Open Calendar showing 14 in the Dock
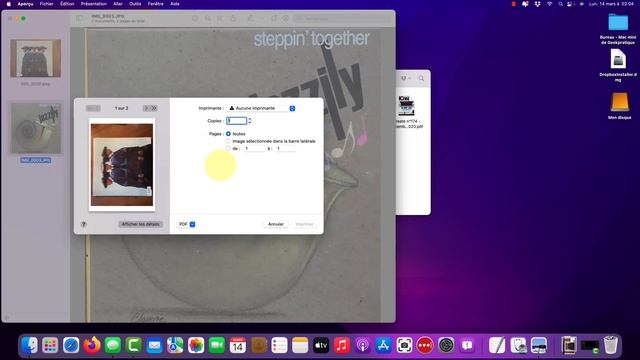 (x=238, y=345)
